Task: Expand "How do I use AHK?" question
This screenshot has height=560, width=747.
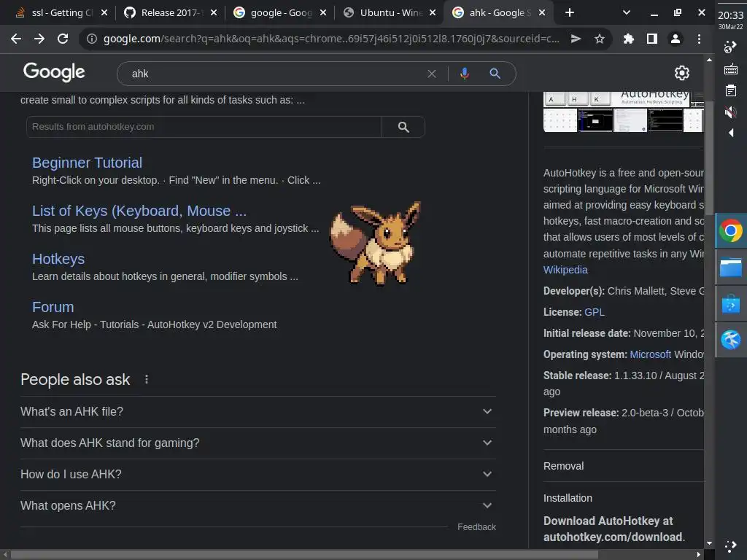Action: (x=258, y=474)
